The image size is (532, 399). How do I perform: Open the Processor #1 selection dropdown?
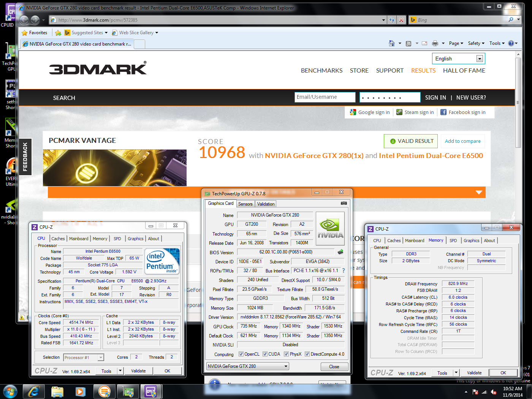pyautogui.click(x=84, y=358)
